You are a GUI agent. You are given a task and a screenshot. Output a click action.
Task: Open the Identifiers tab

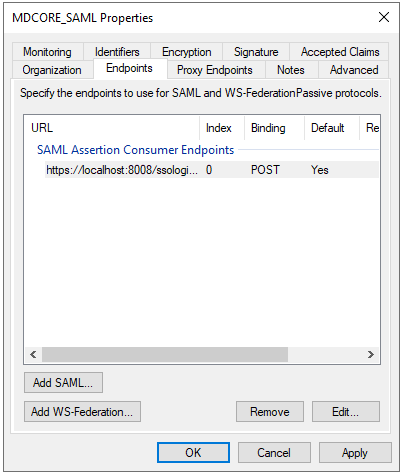pyautogui.click(x=117, y=52)
